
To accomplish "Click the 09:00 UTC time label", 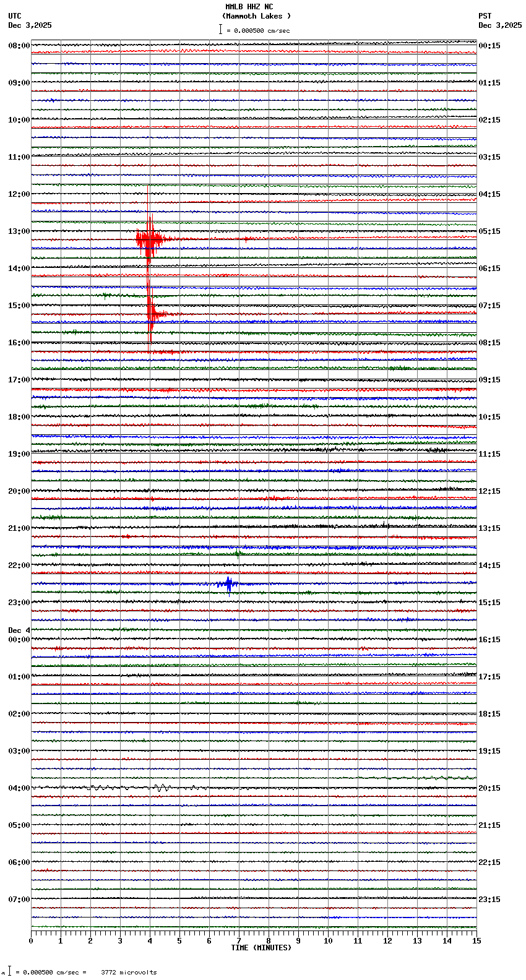I will [x=19, y=83].
